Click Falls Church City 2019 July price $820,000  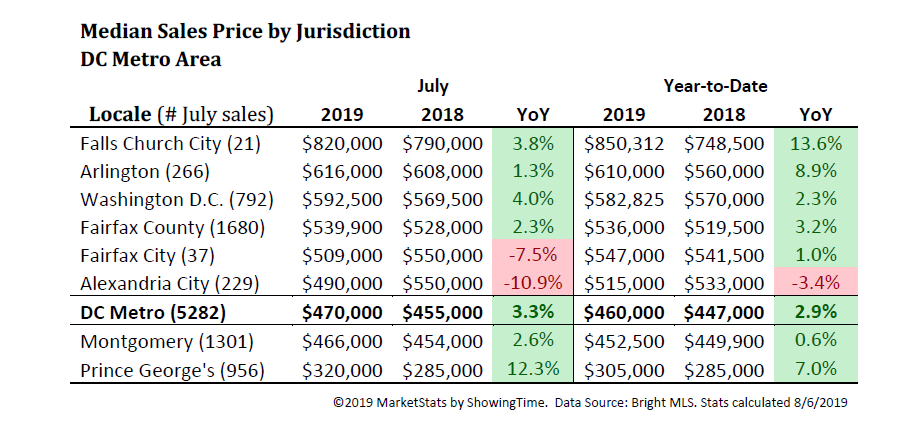tap(342, 143)
